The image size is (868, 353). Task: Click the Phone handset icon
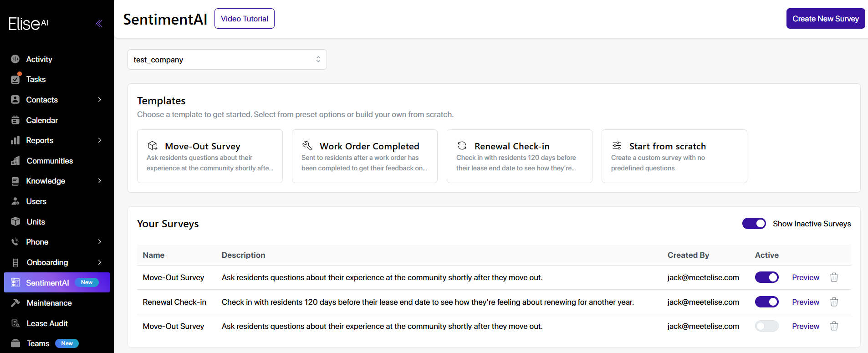click(x=15, y=242)
